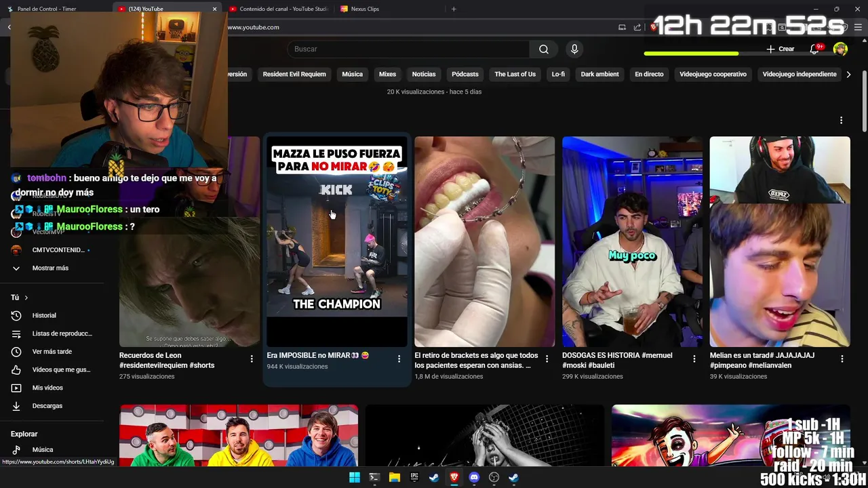The image size is (868, 488).
Task: Select the Noticias filter chip
Action: pyautogui.click(x=424, y=75)
